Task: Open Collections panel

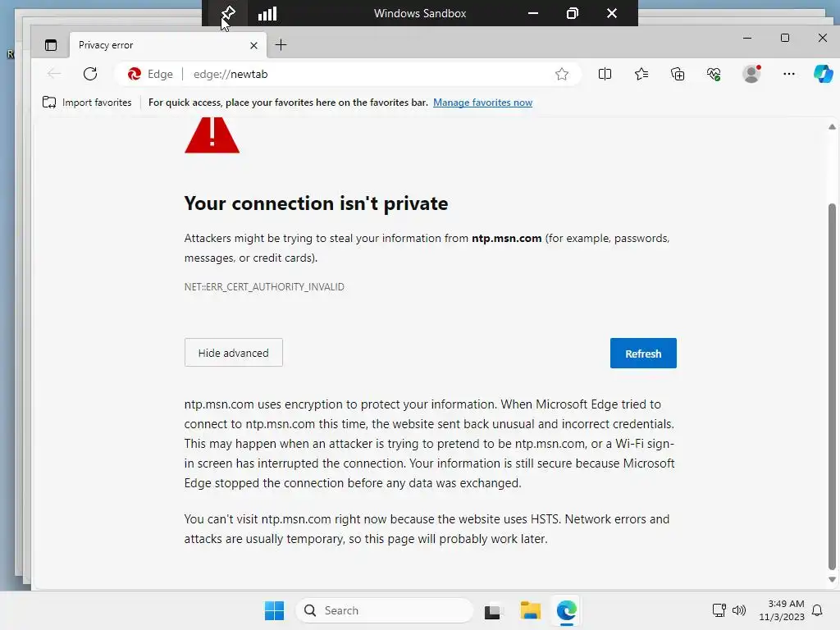Action: (678, 74)
